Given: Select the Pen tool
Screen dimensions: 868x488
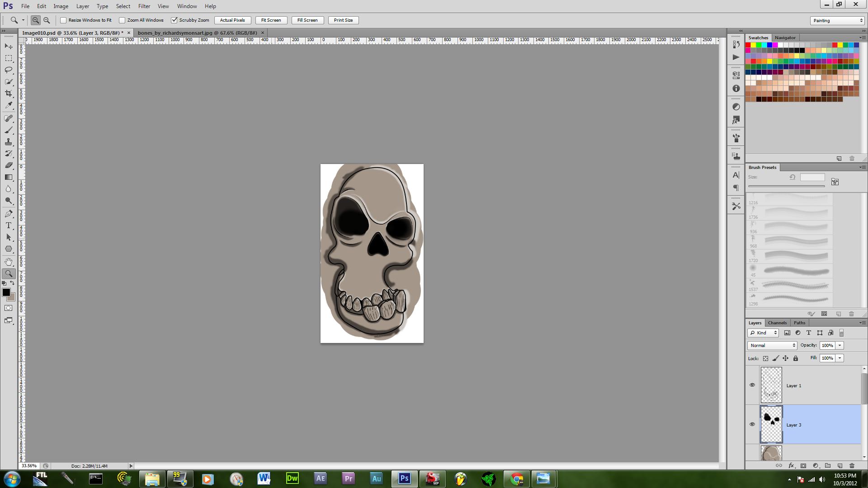Looking at the screenshot, I should pos(9,214).
